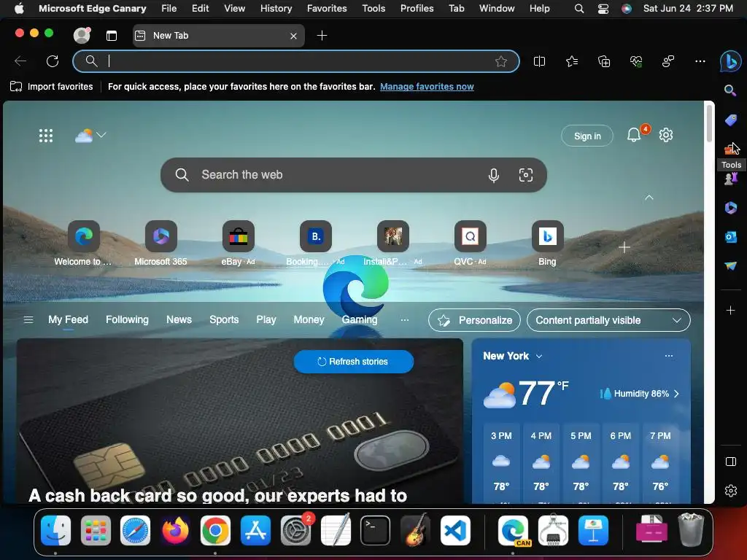Add this page to favorites star
Image resolution: width=747 pixels, height=560 pixels.
pos(500,61)
